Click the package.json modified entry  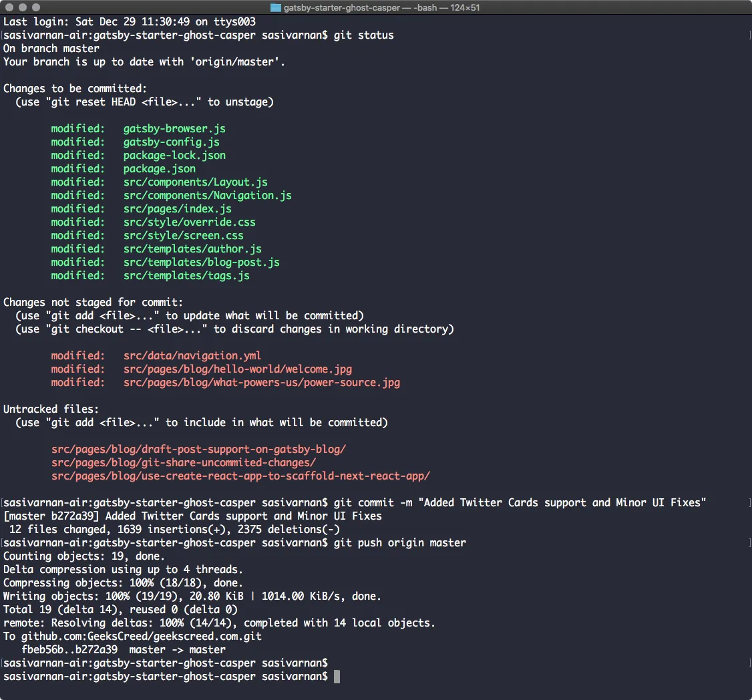pyautogui.click(x=159, y=168)
